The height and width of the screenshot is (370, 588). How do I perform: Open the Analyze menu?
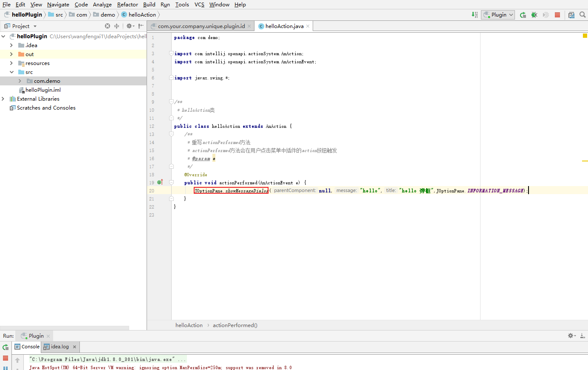coord(102,4)
